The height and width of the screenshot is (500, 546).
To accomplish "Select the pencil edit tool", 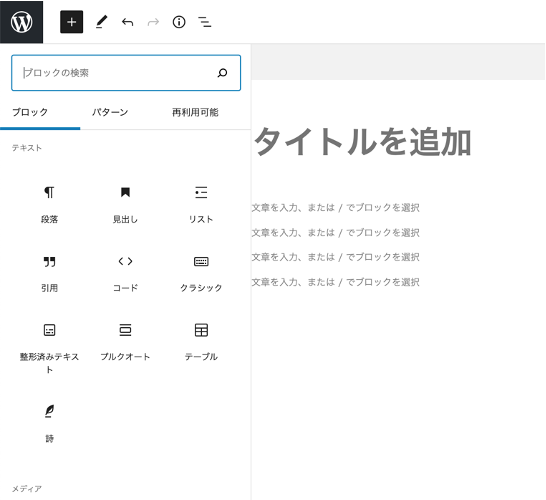I will click(x=101, y=22).
